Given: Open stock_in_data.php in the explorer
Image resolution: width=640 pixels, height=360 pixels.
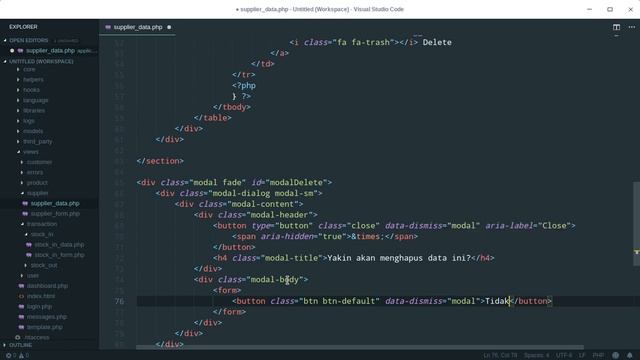Looking at the screenshot, I should pyautogui.click(x=59, y=245).
